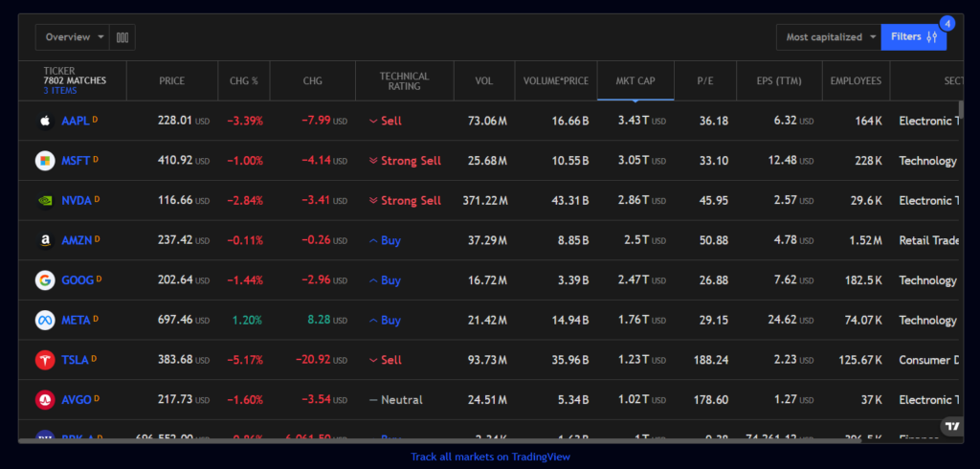
Task: Click the NVIDIA logo icon
Action: (44, 200)
